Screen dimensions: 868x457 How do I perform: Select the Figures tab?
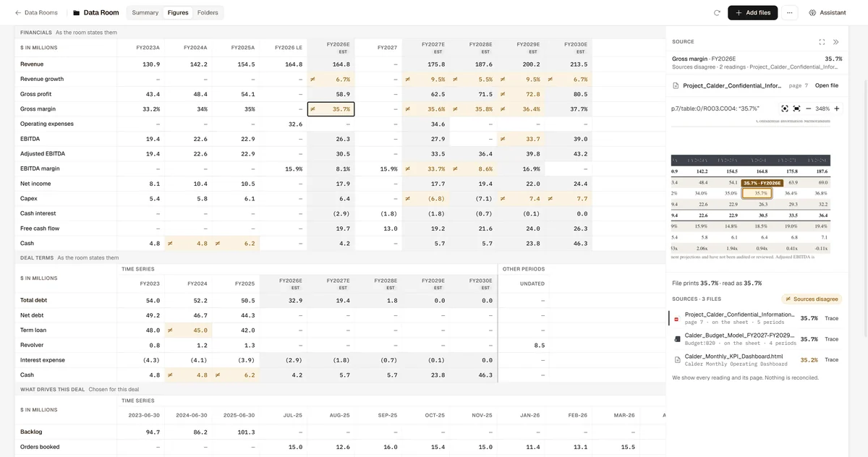point(178,13)
